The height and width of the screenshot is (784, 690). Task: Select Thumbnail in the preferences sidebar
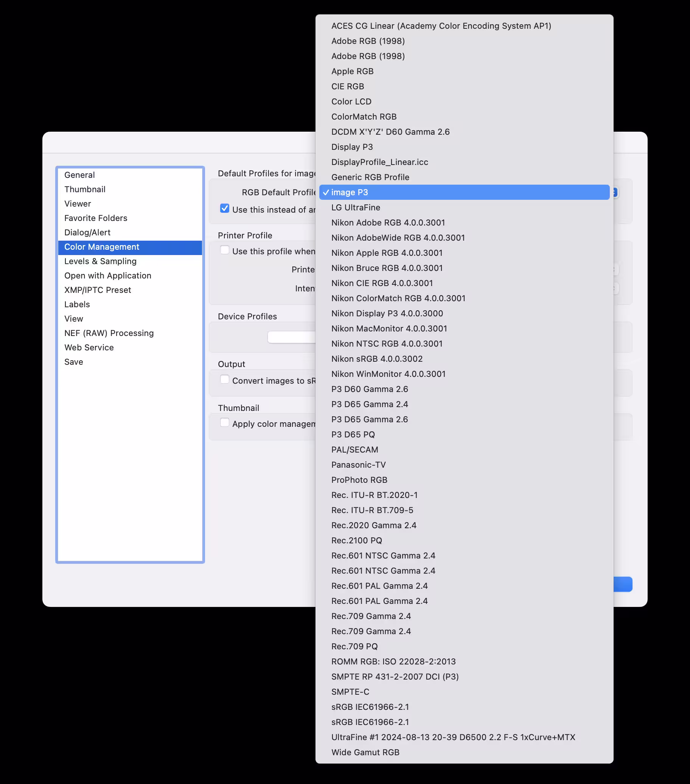click(130, 190)
